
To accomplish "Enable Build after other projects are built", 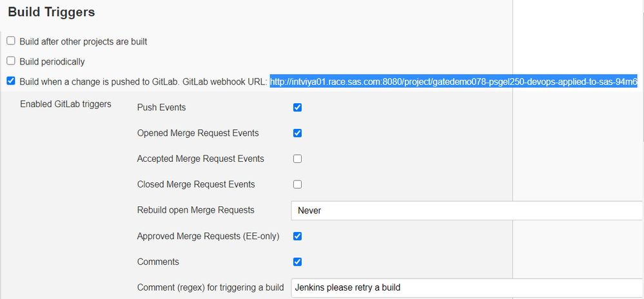I will coord(11,41).
